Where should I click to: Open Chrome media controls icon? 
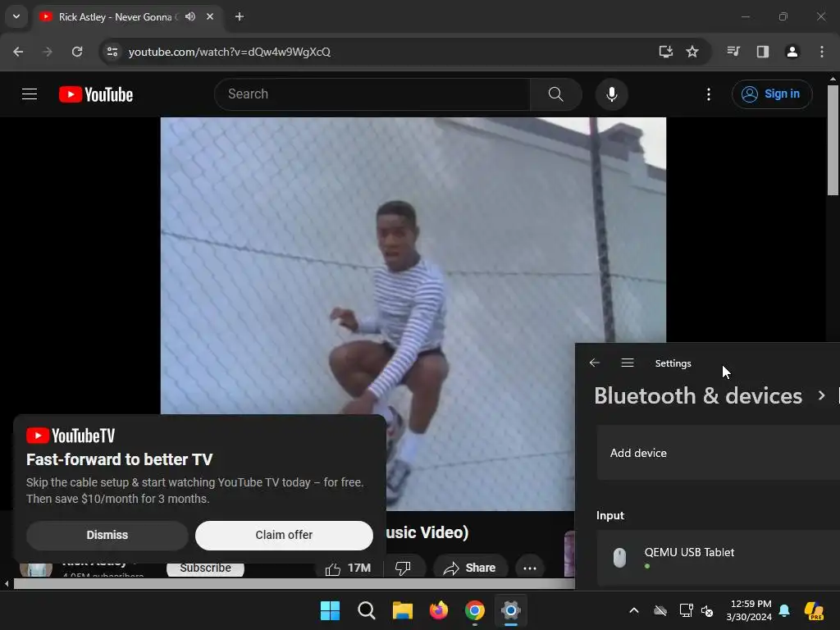pos(733,52)
